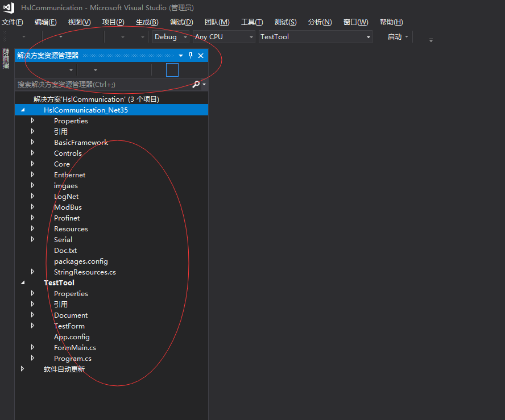Screen dimensions: 505x420
Task: Open the Debug configuration dropdown
Action: 171,37
